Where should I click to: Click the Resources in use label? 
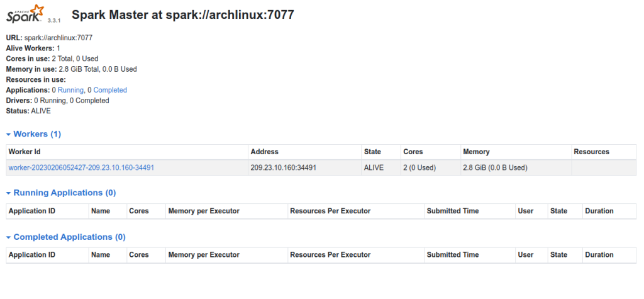click(x=36, y=80)
